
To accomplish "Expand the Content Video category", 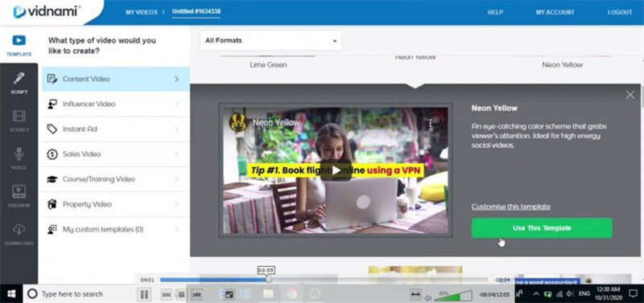I will click(x=116, y=79).
